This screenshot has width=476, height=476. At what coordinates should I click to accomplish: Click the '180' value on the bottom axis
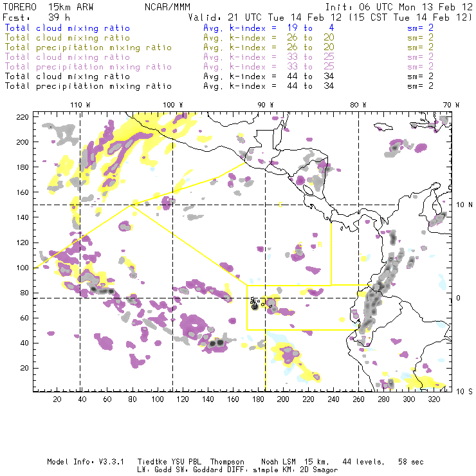tap(258, 399)
